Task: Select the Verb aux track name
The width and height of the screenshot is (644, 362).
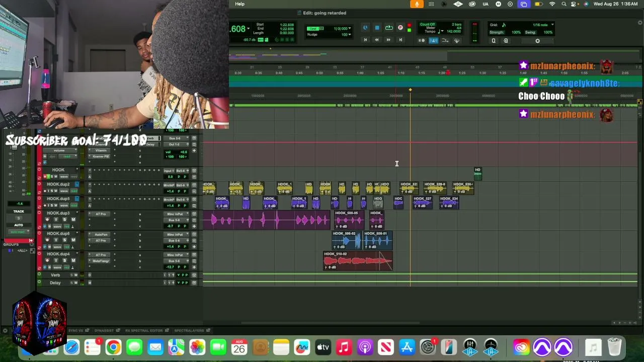Action: point(55,275)
